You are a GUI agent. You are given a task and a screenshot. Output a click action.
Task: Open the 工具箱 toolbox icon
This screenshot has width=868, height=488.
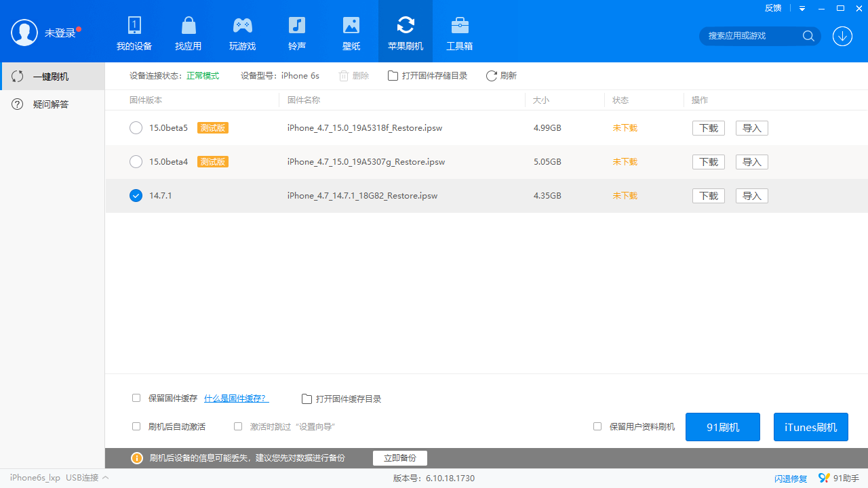460,26
